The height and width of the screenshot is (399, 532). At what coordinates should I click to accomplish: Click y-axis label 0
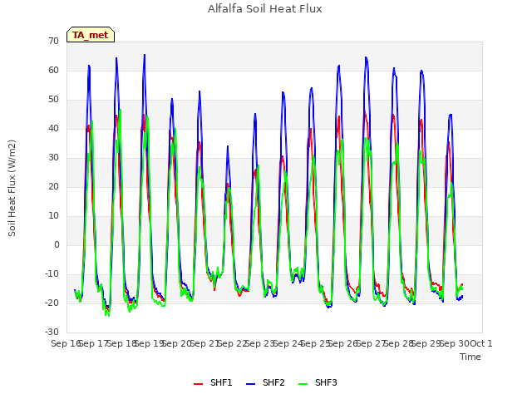57,245
